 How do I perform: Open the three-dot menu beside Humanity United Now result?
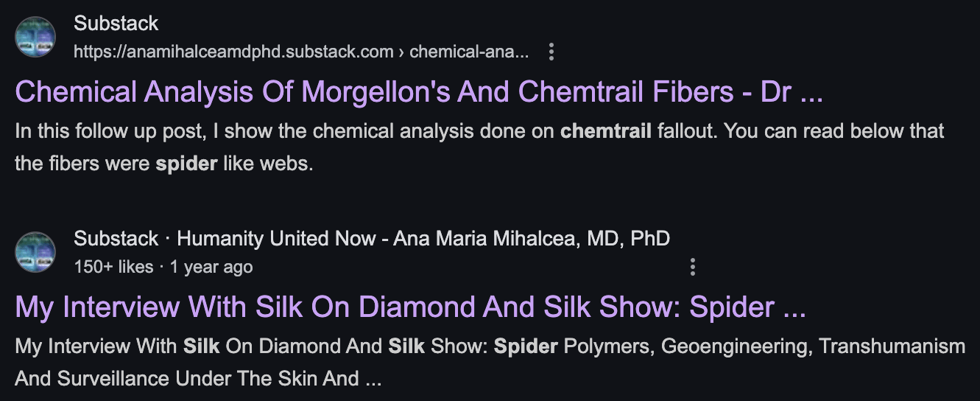[692, 267]
